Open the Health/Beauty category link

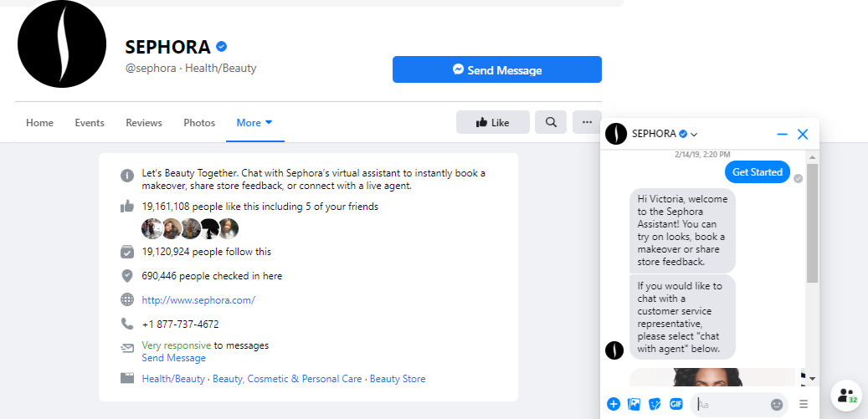click(173, 379)
